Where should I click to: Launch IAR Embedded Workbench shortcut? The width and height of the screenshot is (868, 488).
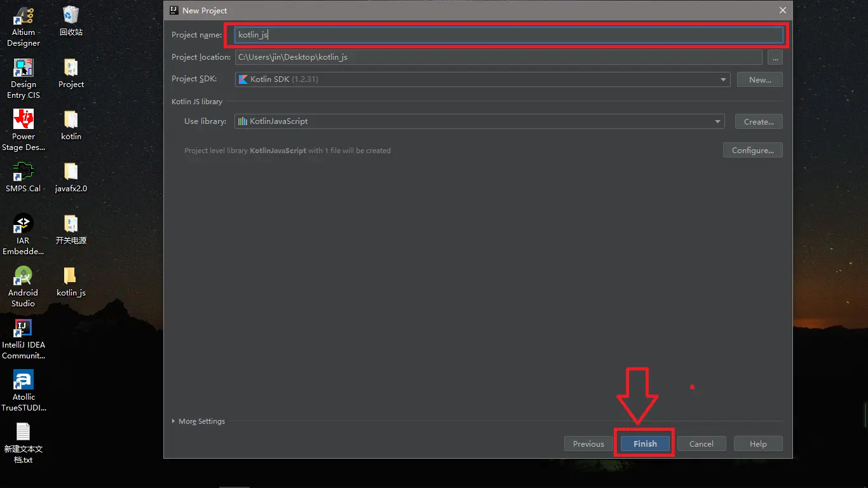(24, 235)
